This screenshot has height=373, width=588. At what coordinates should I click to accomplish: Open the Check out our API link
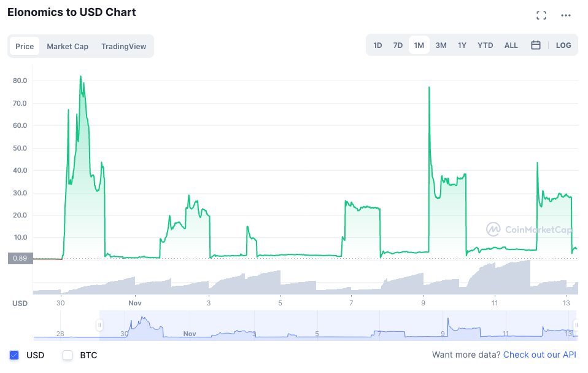[x=540, y=355]
